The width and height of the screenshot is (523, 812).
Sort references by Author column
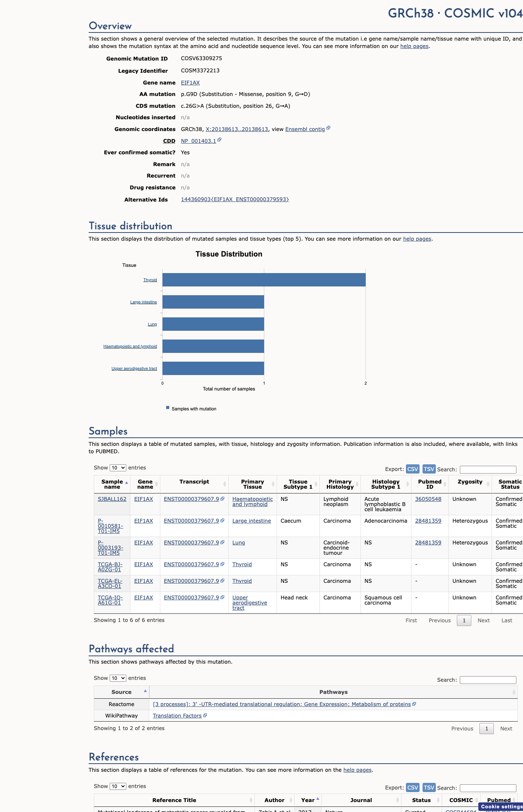[274, 800]
